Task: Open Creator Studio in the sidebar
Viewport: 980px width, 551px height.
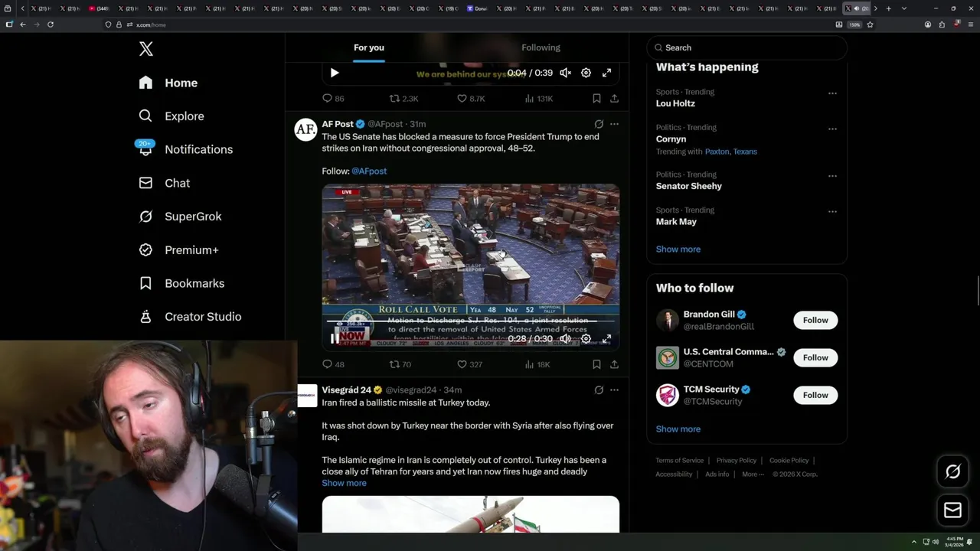Action: click(191, 317)
